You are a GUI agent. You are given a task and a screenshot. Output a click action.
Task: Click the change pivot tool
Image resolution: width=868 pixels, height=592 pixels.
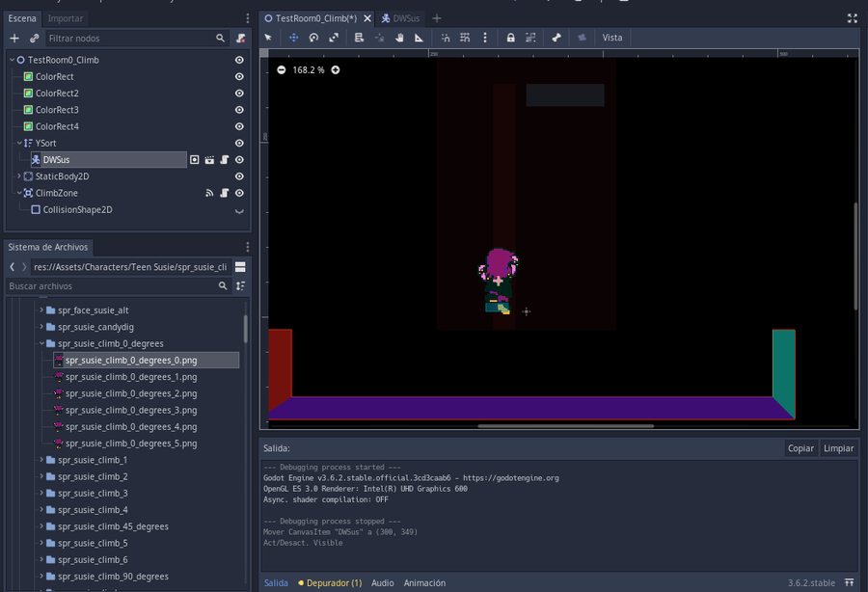click(x=379, y=38)
